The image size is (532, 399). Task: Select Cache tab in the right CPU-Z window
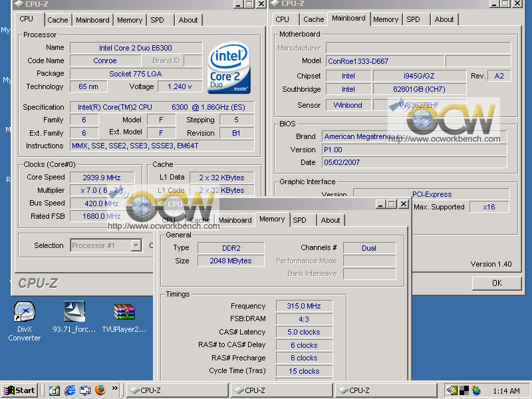click(x=313, y=19)
